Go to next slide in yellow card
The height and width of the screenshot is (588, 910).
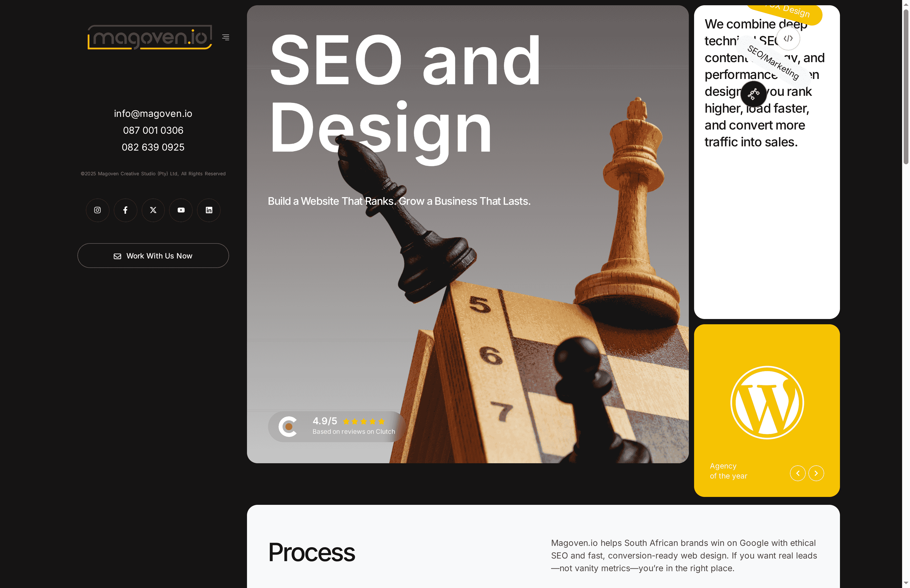[816, 473]
